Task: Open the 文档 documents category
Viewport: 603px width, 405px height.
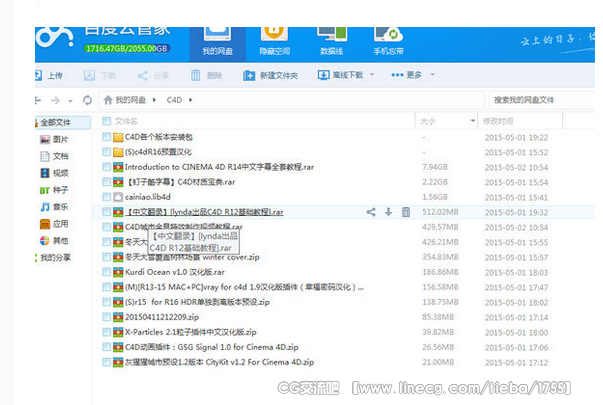Action: pos(54,156)
